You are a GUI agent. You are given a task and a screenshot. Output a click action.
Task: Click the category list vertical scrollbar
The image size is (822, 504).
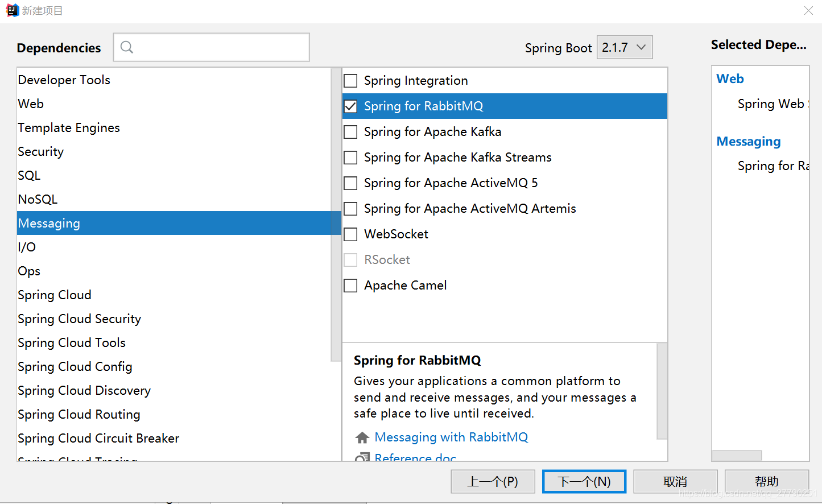pos(336,214)
